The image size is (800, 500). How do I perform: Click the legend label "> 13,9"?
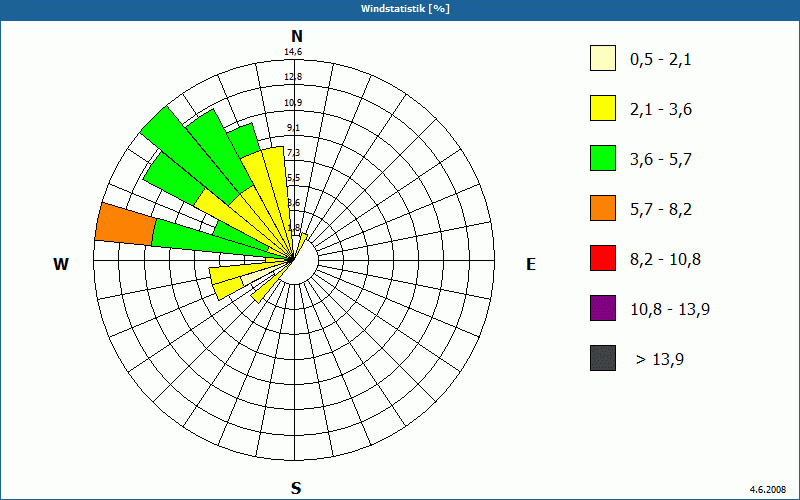(x=660, y=360)
